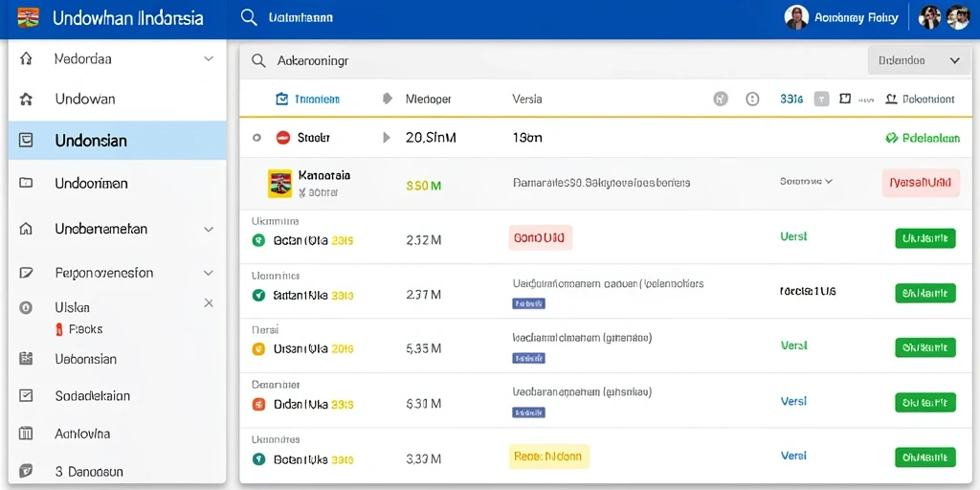This screenshot has width=980, height=490.
Task: Open the Kaoaoraia thumbnail image
Action: [x=280, y=184]
